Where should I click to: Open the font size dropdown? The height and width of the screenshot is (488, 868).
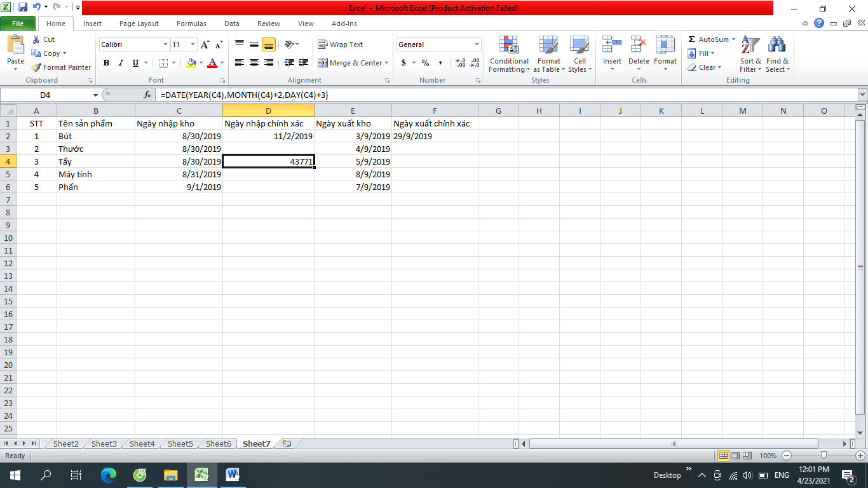pos(193,44)
